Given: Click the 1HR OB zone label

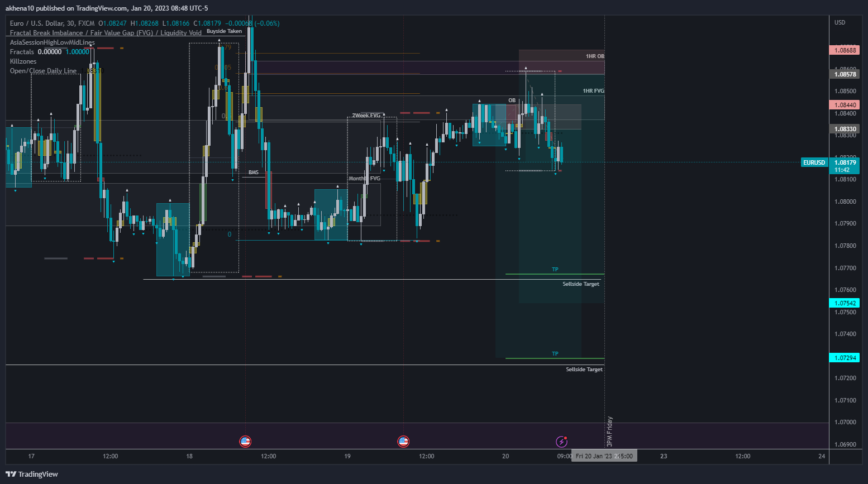Looking at the screenshot, I should [x=595, y=56].
